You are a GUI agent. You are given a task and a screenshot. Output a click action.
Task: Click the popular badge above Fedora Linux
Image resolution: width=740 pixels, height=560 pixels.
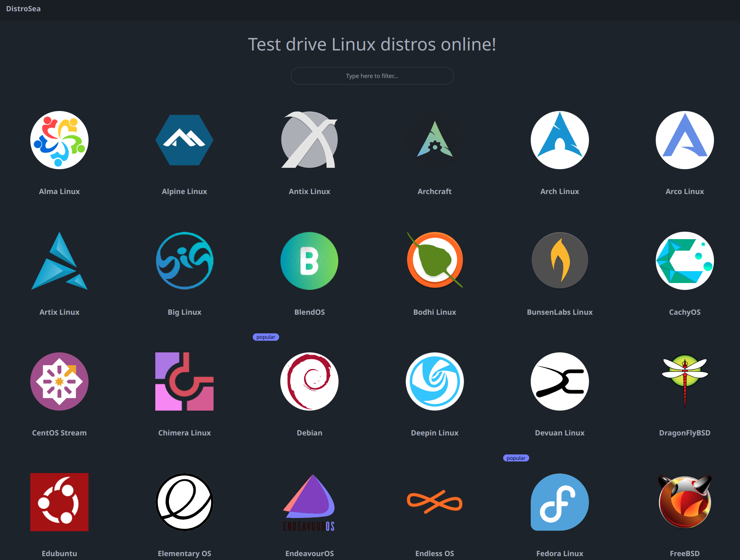pos(516,458)
